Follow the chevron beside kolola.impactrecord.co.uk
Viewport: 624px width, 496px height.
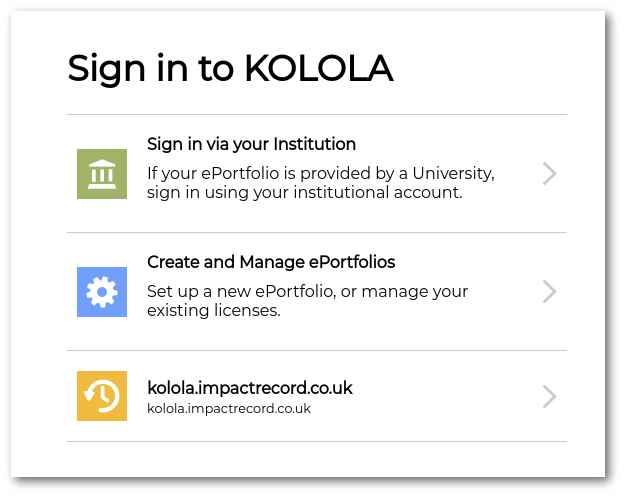[x=550, y=396]
